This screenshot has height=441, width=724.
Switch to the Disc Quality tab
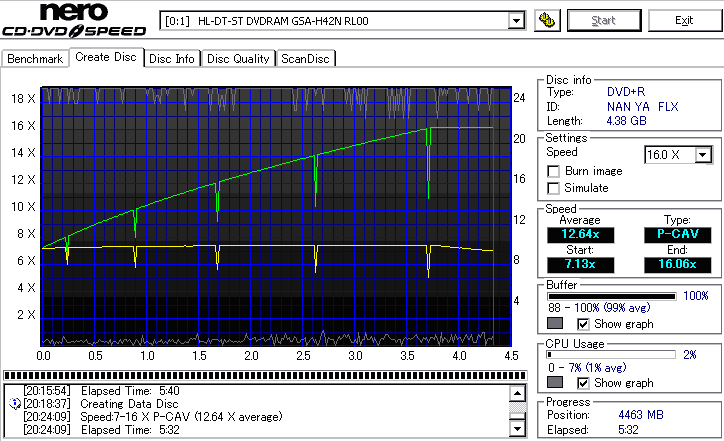pyautogui.click(x=238, y=59)
